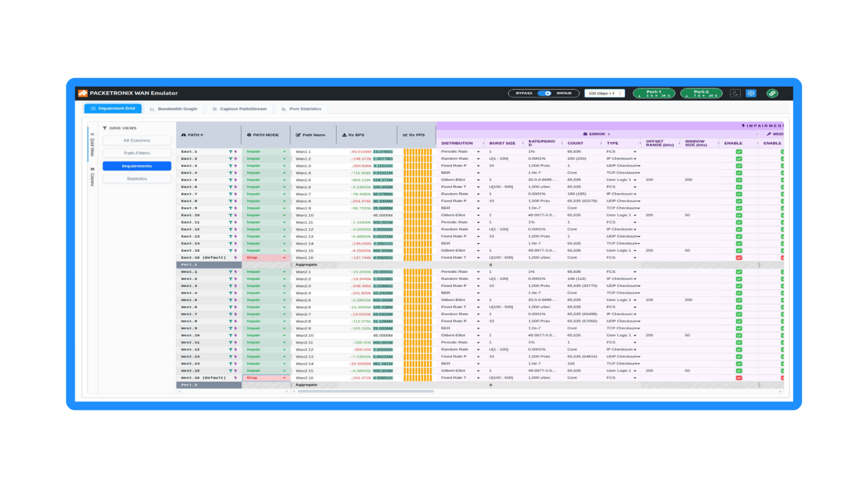Expand the ERROR column group chevron
Viewport: 868px width, 488px height.
pos(609,134)
